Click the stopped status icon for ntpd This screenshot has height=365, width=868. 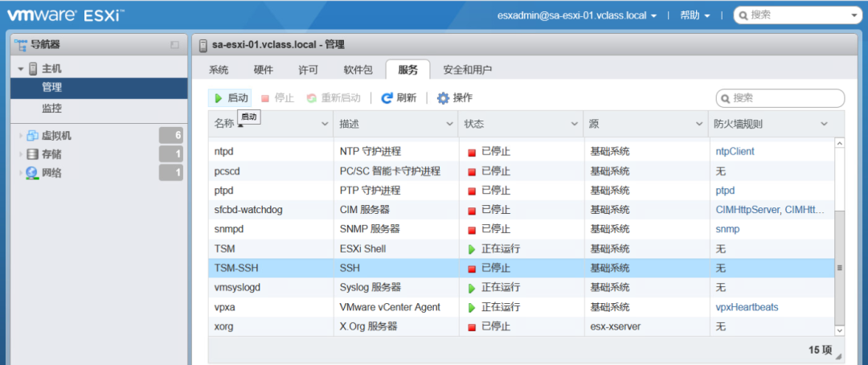pyautogui.click(x=473, y=152)
